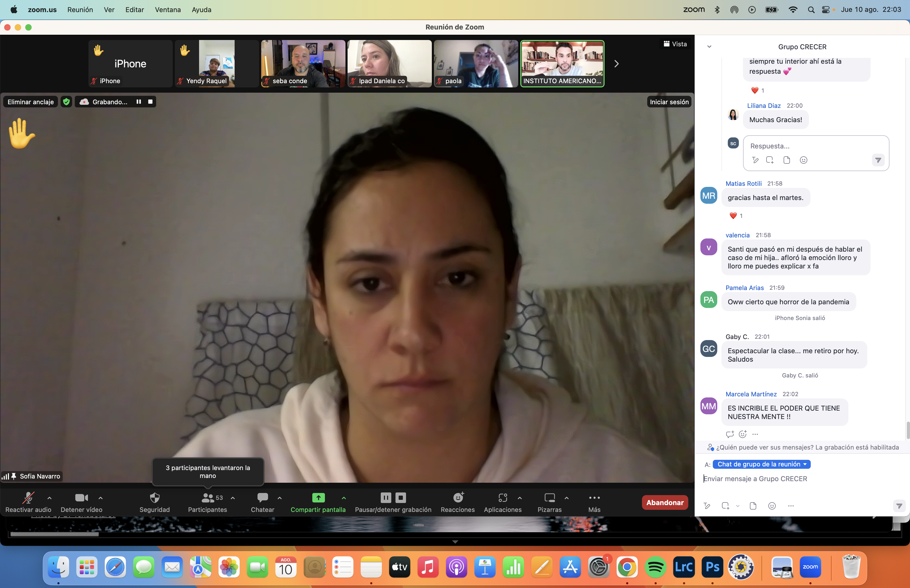Open emoji picker in chat compose bar

pyautogui.click(x=772, y=506)
